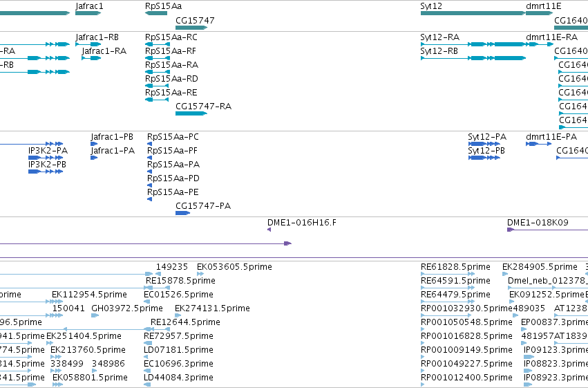Image resolution: width=588 pixels, height=388 pixels.
Task: Click transcript dmrt11E-RA
Action: [551, 37]
